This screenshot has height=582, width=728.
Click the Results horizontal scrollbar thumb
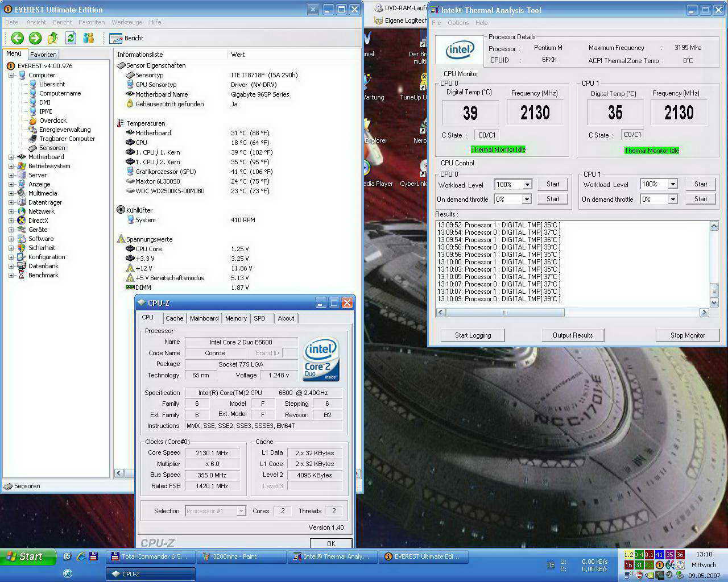click(x=505, y=313)
